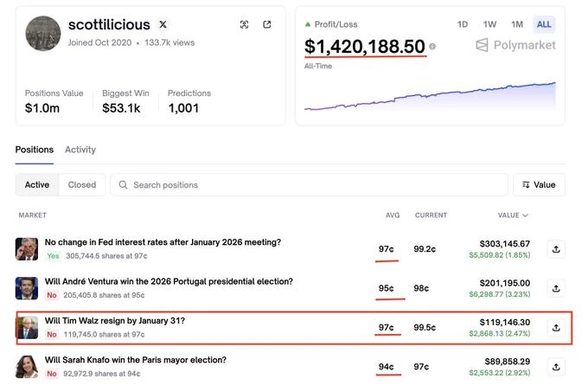The width and height of the screenshot is (588, 385).
Task: Open the X profile icon next to scottilicious
Action: pyautogui.click(x=163, y=24)
